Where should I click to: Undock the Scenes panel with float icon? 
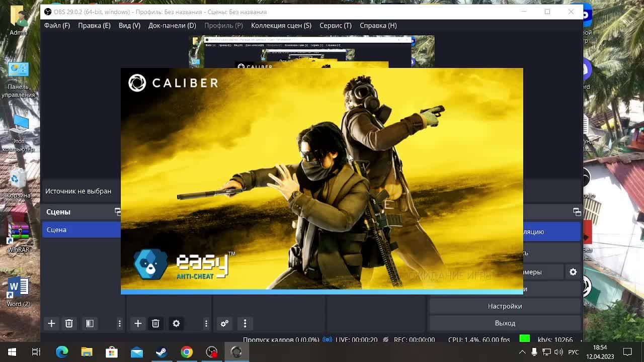click(118, 212)
